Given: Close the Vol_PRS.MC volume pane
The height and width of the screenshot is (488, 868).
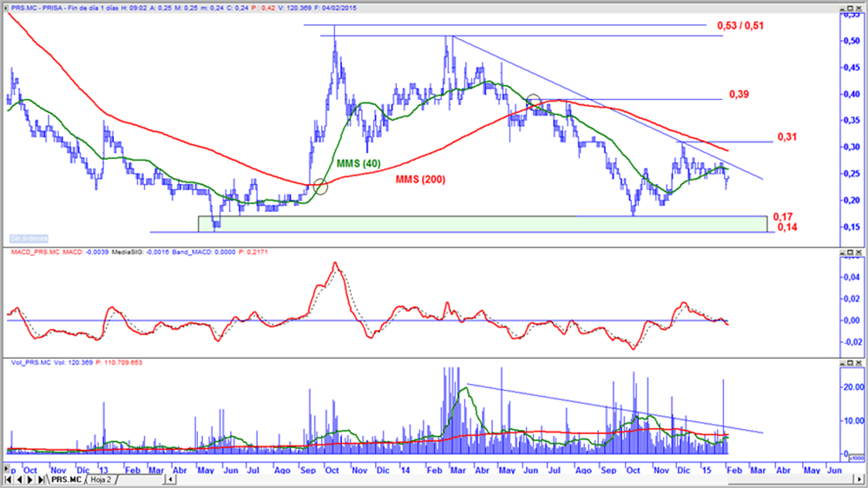Looking at the screenshot, I should (859, 363).
